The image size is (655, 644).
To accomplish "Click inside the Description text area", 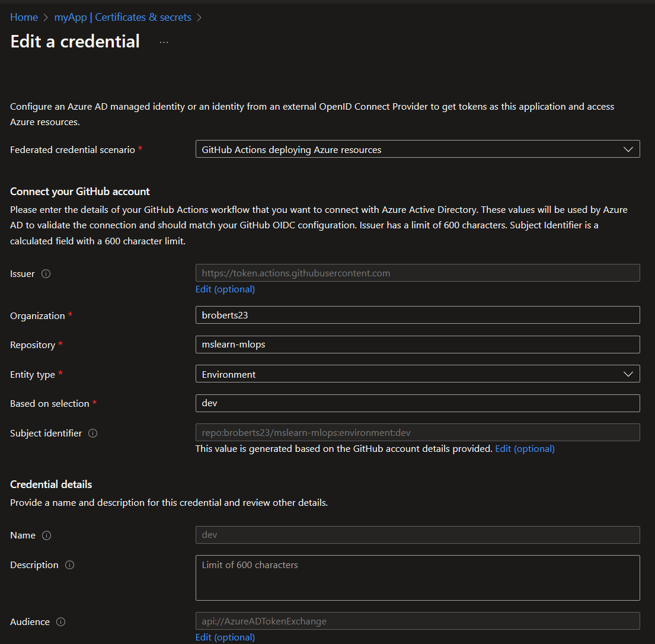I will tap(417, 577).
